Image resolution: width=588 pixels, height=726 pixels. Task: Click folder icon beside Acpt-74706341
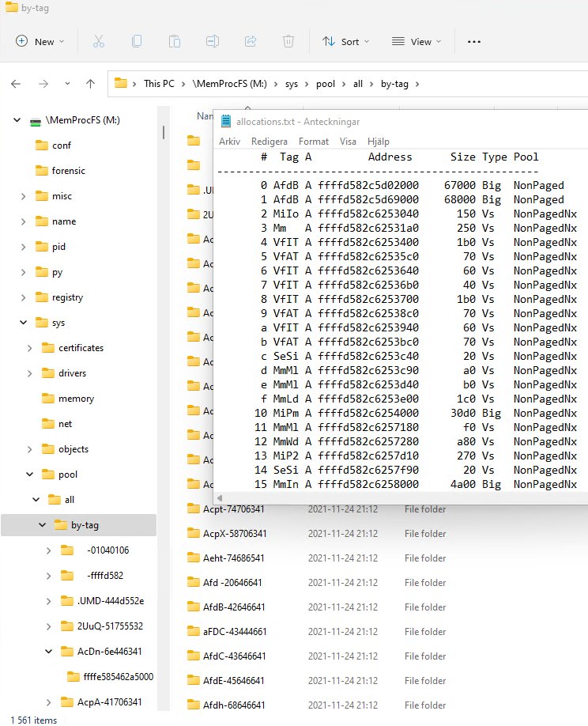(x=194, y=509)
